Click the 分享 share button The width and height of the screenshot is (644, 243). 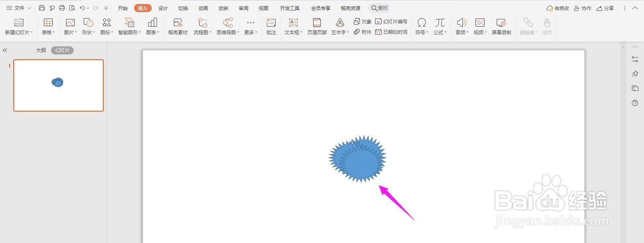pos(605,8)
